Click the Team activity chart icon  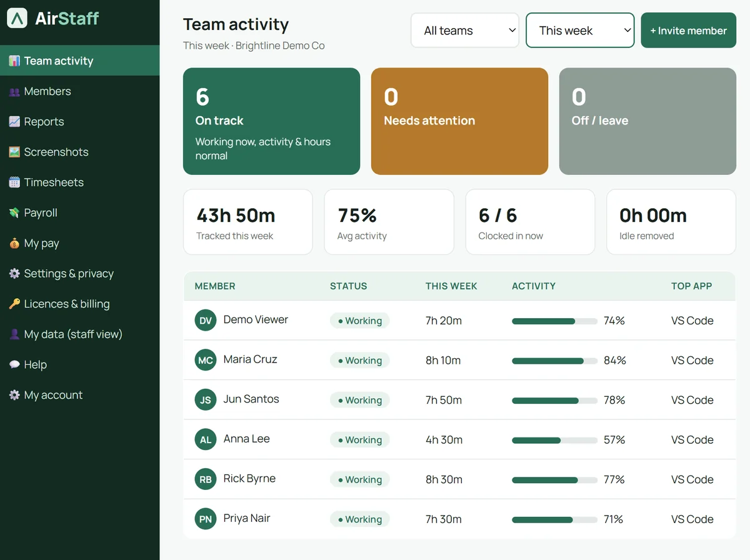(x=14, y=61)
